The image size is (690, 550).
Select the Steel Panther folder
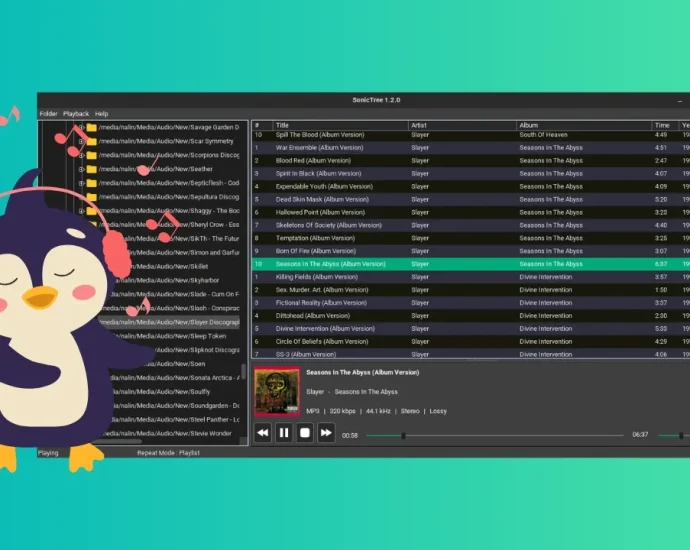175,419
